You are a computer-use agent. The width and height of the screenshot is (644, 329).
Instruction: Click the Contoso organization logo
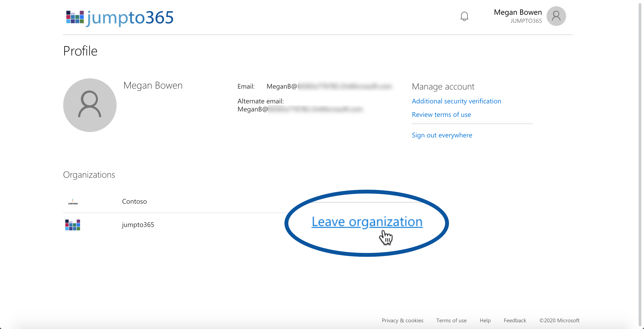click(73, 202)
